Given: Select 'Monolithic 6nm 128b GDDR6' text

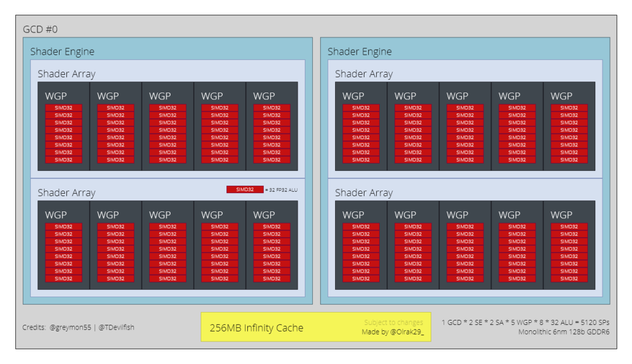Looking at the screenshot, I should pos(564,332).
